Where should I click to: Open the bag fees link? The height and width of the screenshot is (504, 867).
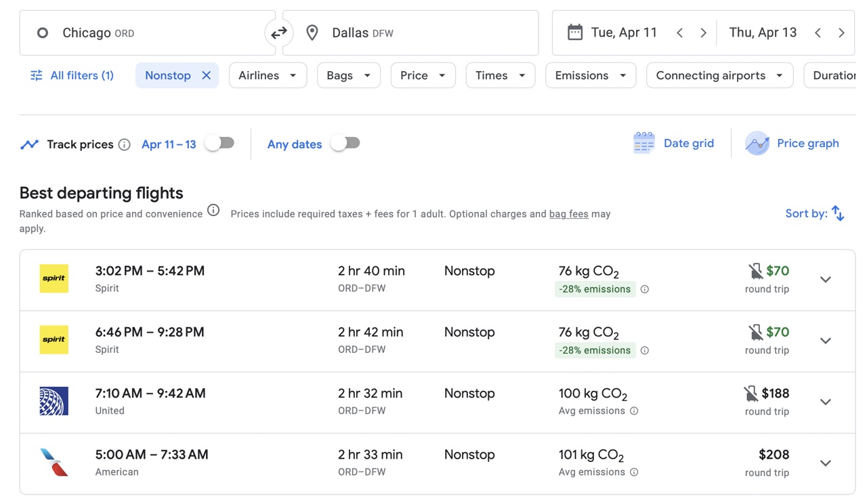pyautogui.click(x=569, y=214)
